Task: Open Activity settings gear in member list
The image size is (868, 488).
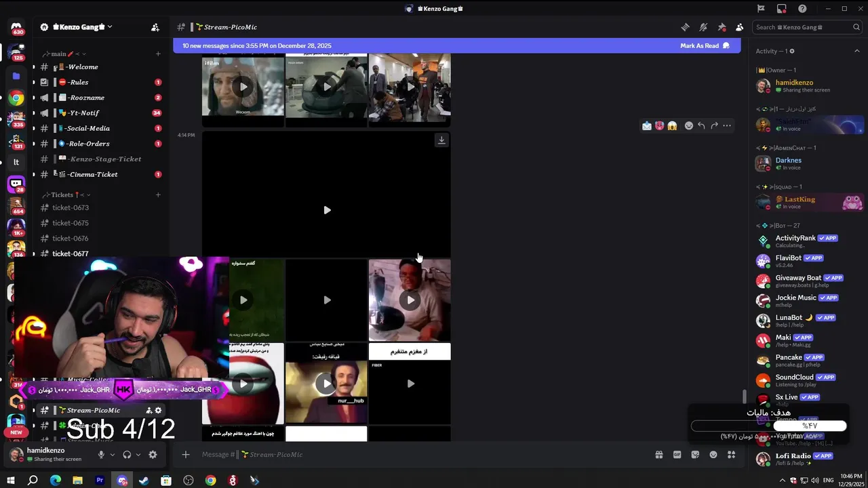Action: point(792,51)
